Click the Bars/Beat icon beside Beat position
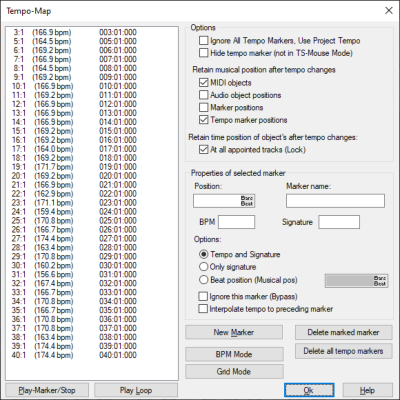The image size is (400, 400). [380, 281]
